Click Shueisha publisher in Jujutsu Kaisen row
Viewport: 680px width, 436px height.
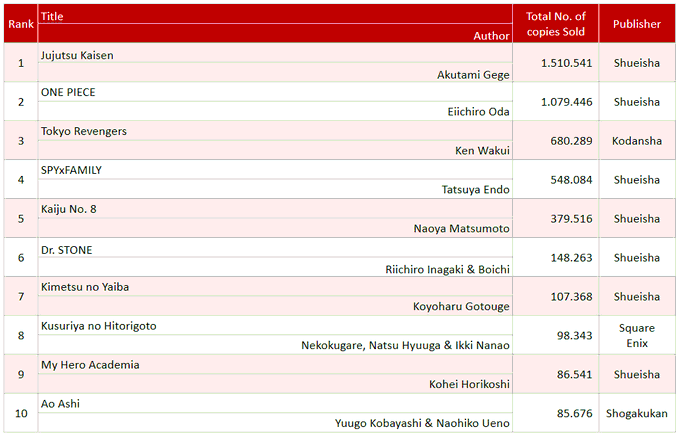(x=637, y=63)
